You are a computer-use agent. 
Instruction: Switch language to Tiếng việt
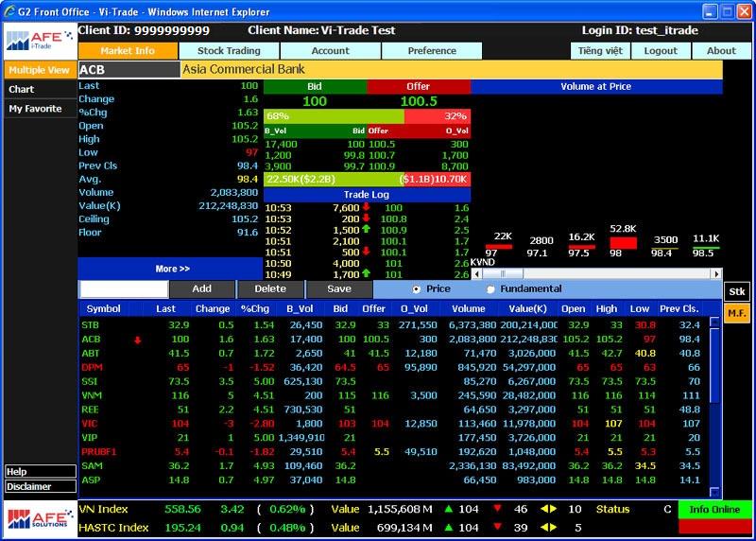point(600,51)
